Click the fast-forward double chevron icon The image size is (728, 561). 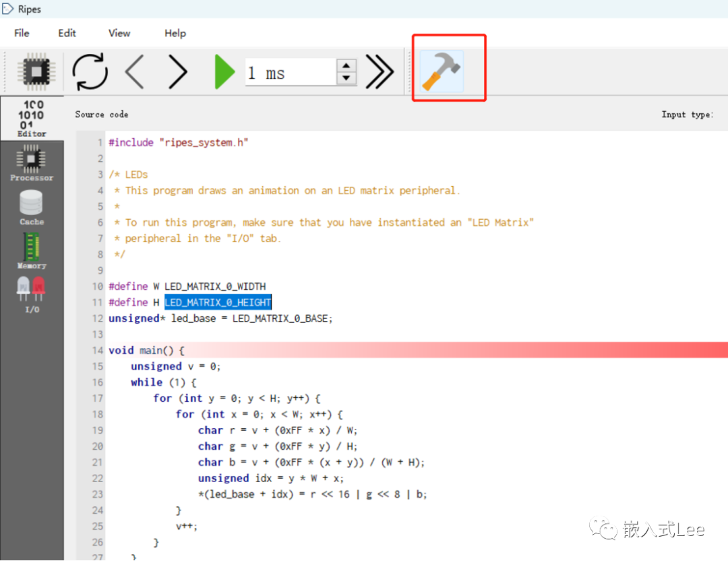pyautogui.click(x=380, y=71)
